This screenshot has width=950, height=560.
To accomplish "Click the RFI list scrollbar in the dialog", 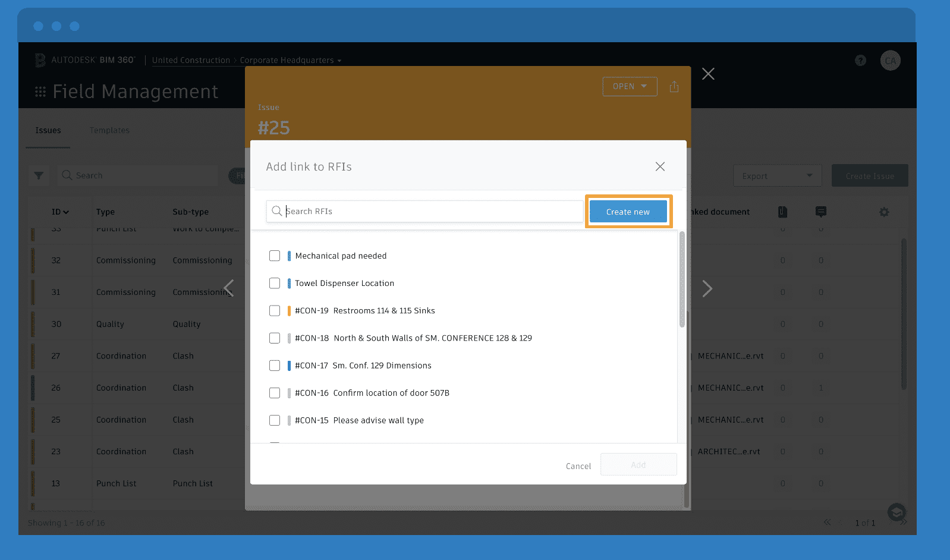I will tap(682, 279).
